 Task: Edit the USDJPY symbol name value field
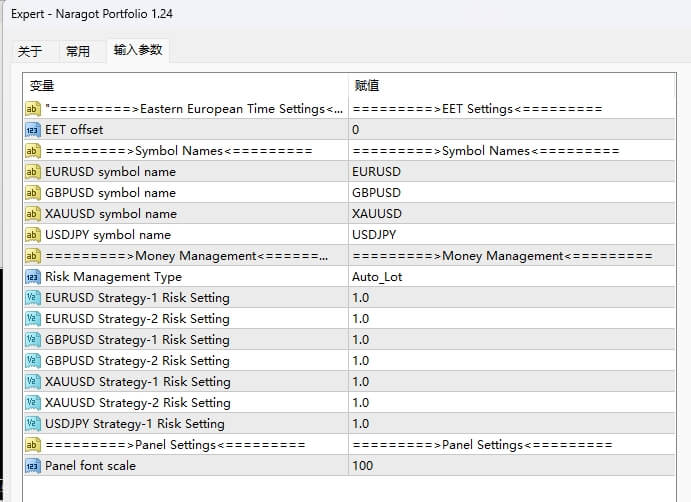coord(512,234)
